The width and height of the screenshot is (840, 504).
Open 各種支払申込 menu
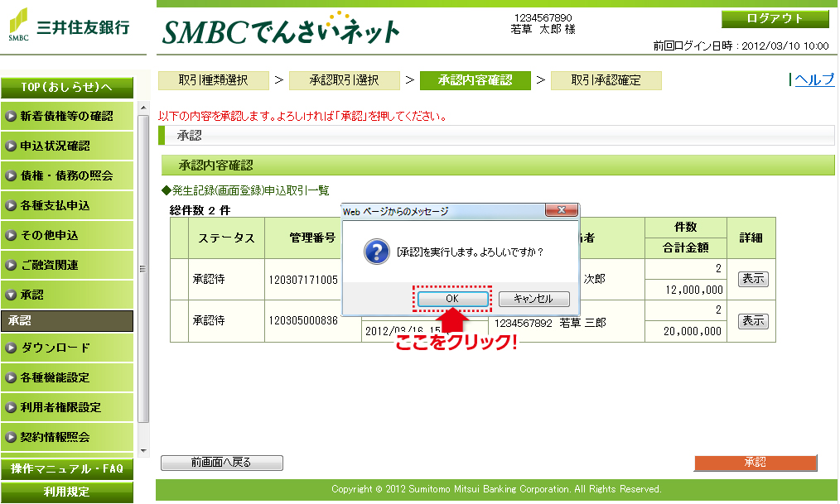67,205
